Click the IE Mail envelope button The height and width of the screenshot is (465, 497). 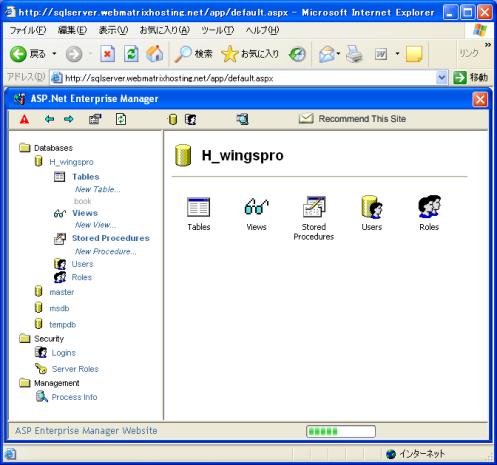coord(327,54)
